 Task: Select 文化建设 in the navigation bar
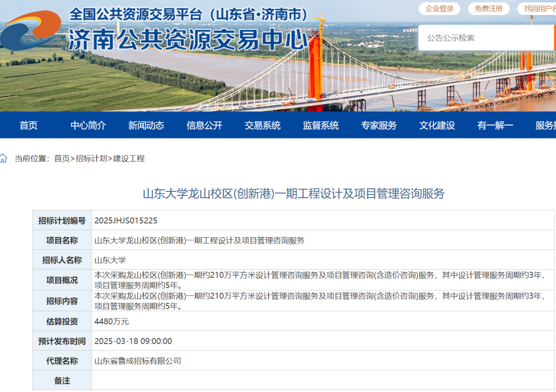437,125
